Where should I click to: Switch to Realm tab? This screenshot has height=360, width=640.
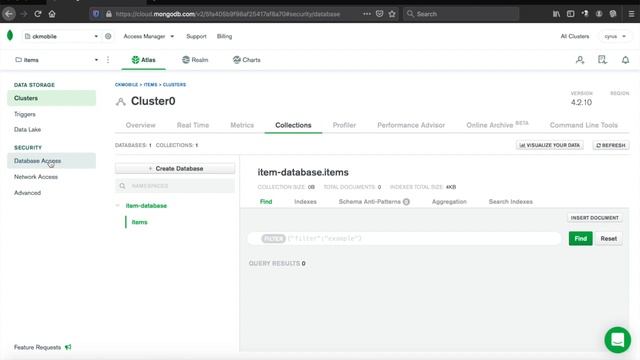click(195, 60)
